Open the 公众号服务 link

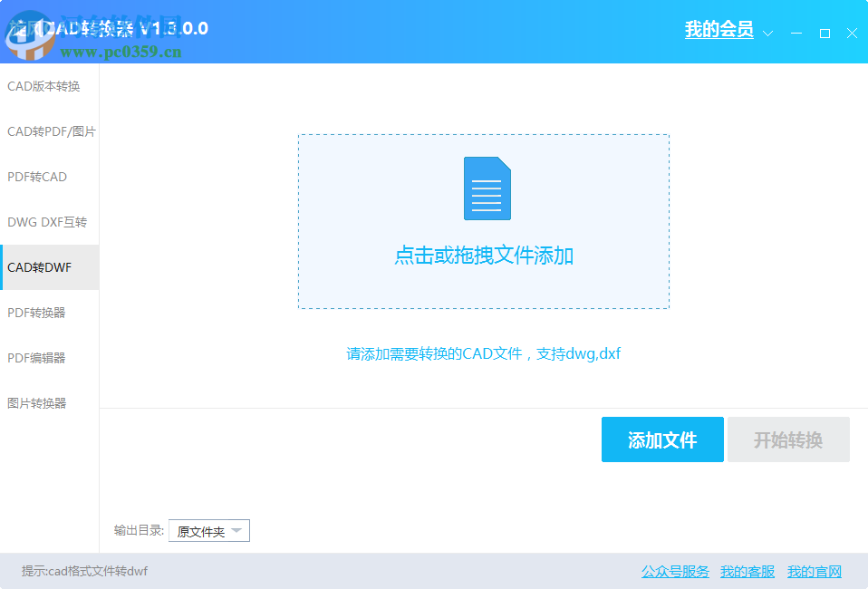[674, 572]
